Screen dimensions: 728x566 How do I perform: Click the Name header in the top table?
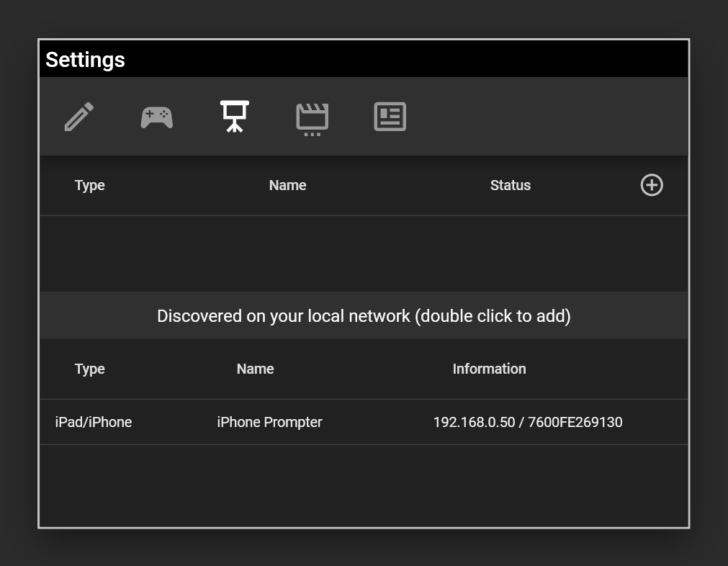tap(287, 185)
